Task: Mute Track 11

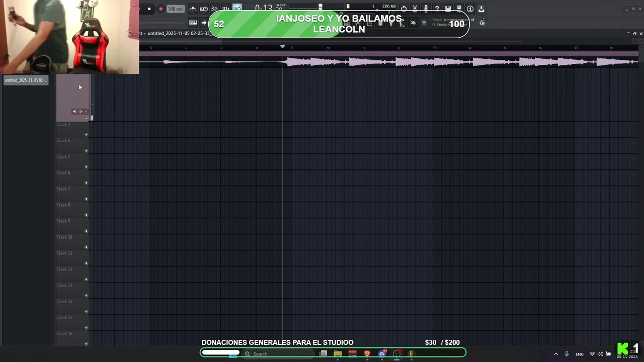Action: pyautogui.click(x=86, y=263)
